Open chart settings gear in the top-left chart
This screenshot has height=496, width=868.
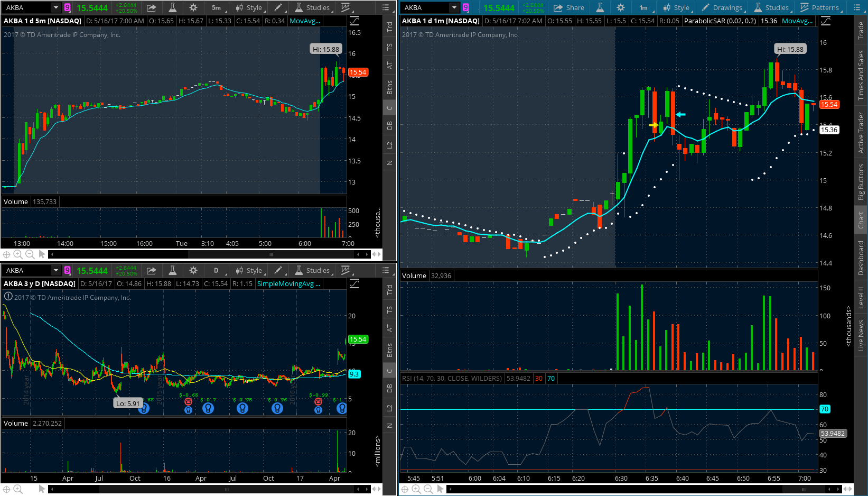(193, 7)
